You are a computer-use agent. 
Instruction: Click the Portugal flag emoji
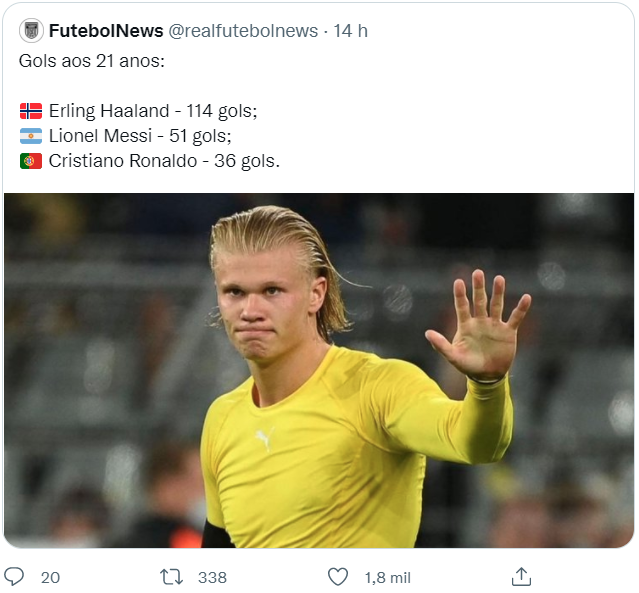click(x=31, y=161)
